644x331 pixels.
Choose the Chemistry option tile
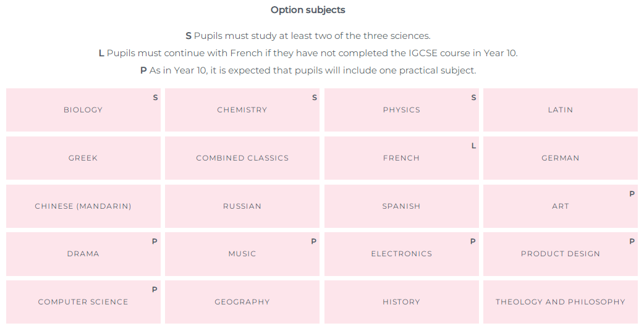pos(242,110)
